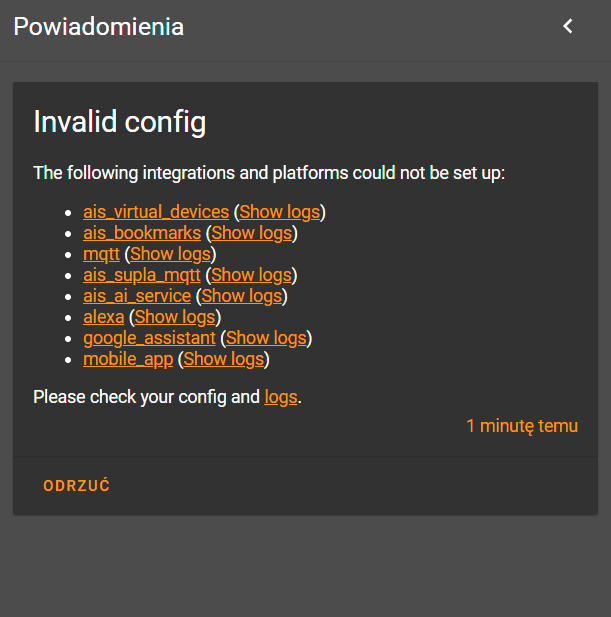This screenshot has height=617, width=611.
Task: Open the ais_ai_service integration link
Action: (x=137, y=296)
